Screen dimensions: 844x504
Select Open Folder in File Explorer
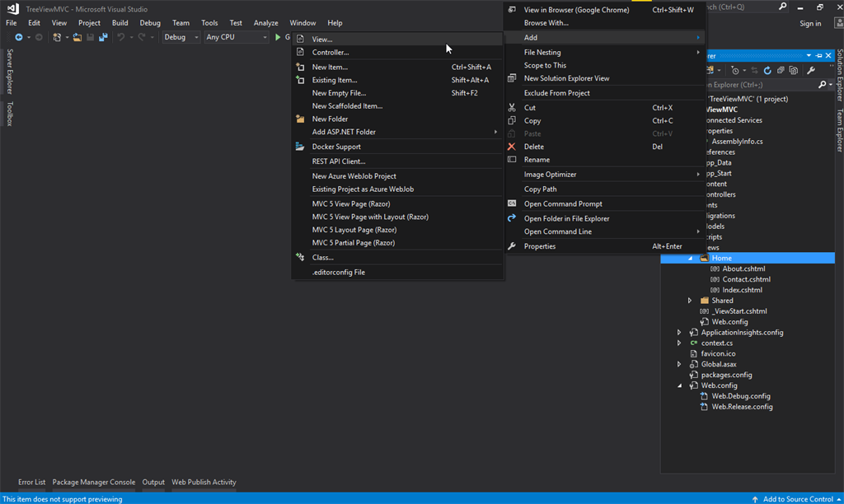pyautogui.click(x=566, y=218)
